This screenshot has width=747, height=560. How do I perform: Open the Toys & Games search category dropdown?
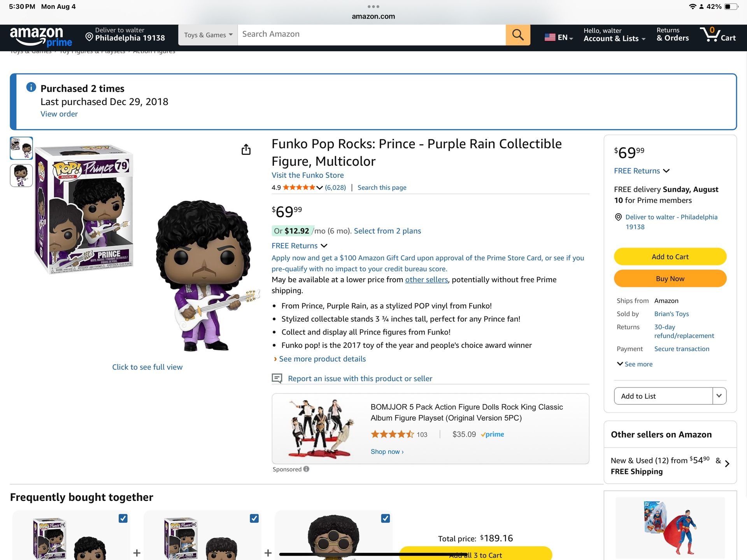(208, 35)
